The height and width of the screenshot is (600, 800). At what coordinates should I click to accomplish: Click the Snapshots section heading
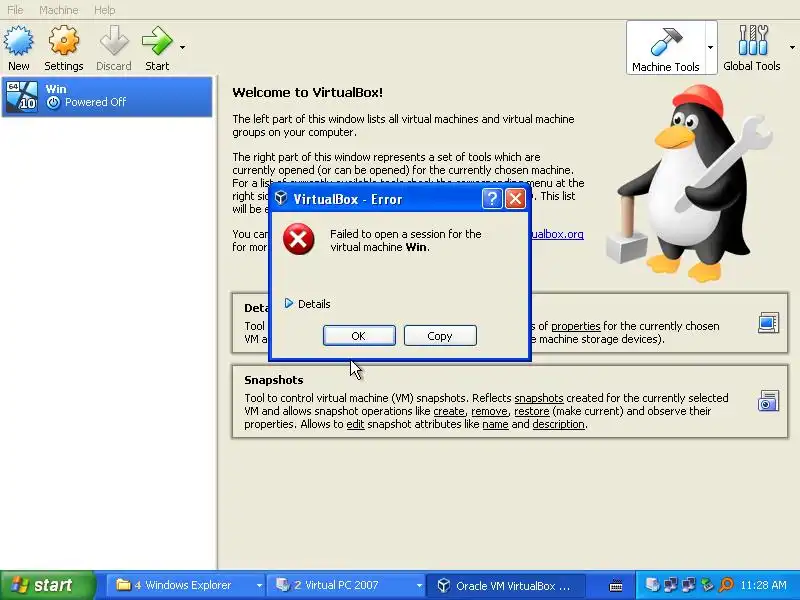(273, 380)
